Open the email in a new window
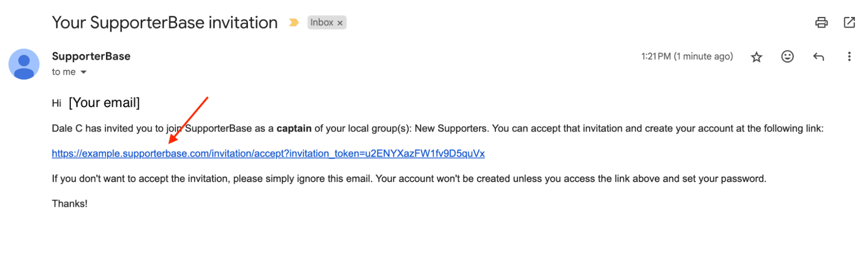868x255 pixels. click(x=849, y=23)
